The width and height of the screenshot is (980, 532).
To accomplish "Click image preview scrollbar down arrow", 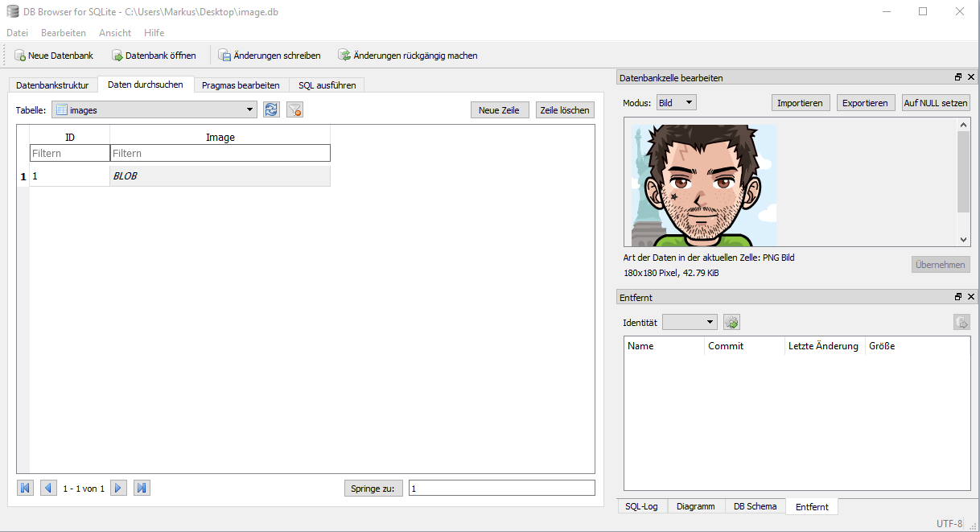I will [963, 239].
